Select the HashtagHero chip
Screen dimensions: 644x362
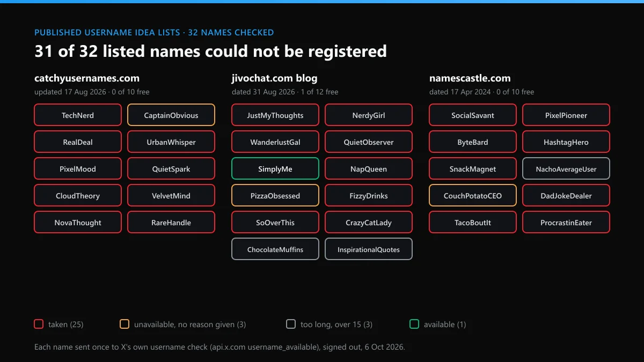[x=566, y=142]
